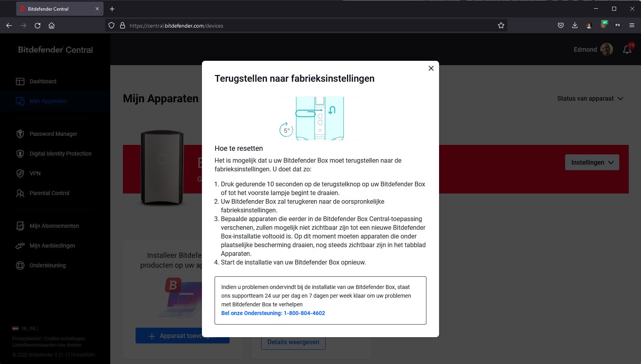Image resolution: width=641 pixels, height=364 pixels.
Task: Open Password Manager section
Action: pos(53,134)
